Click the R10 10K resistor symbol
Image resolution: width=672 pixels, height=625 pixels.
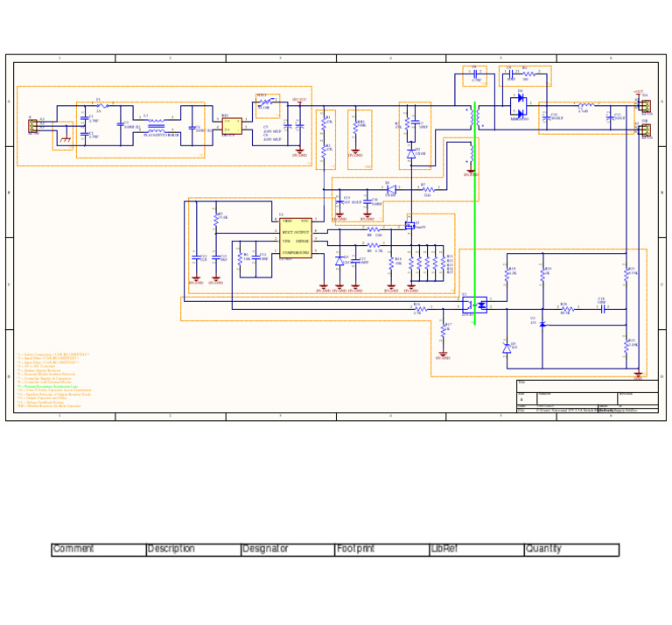[x=391, y=263]
